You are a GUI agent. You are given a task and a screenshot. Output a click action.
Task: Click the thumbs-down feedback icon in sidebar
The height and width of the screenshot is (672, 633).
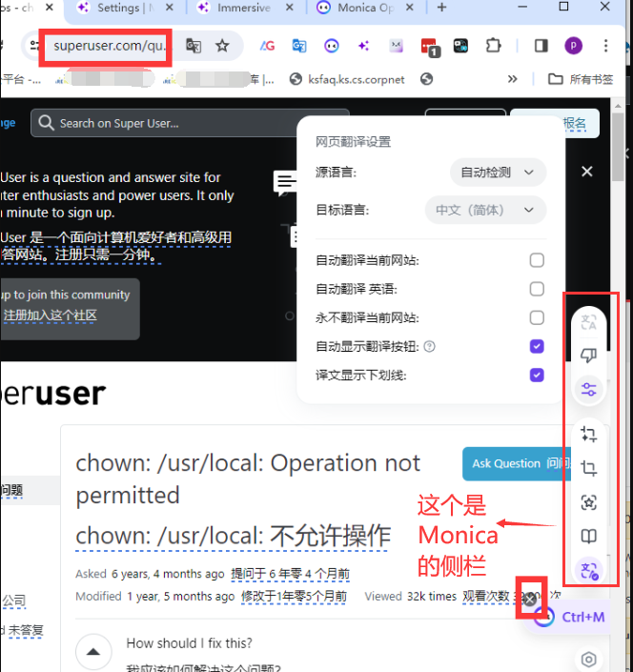point(588,355)
